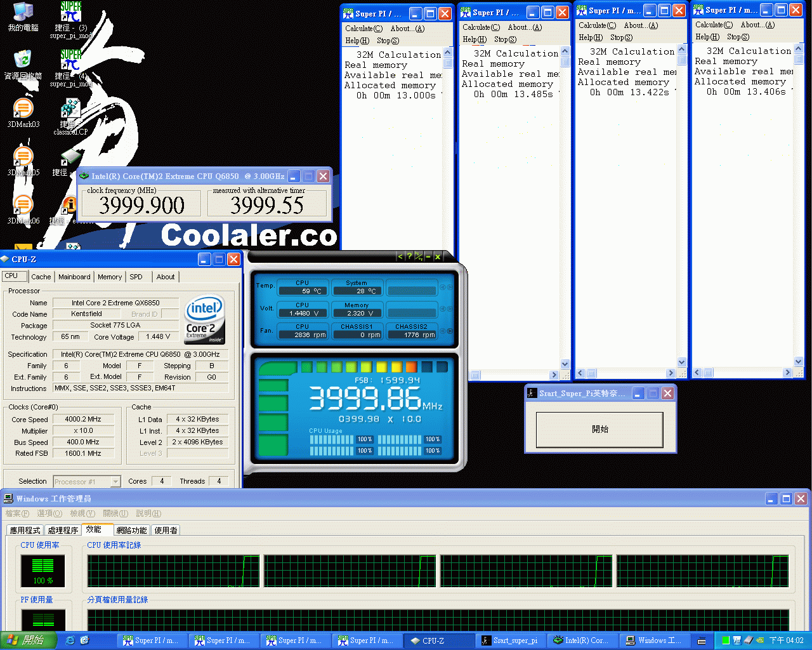
Task: Open the 說明(H) menu in Task Manager
Action: (148, 514)
